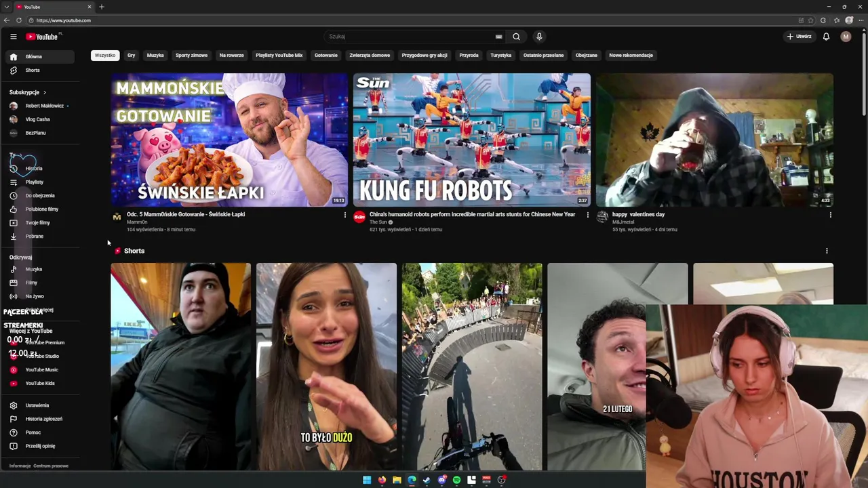Image resolution: width=868 pixels, height=488 pixels.
Task: Open Prześlij opinię feedback item
Action: click(41, 446)
